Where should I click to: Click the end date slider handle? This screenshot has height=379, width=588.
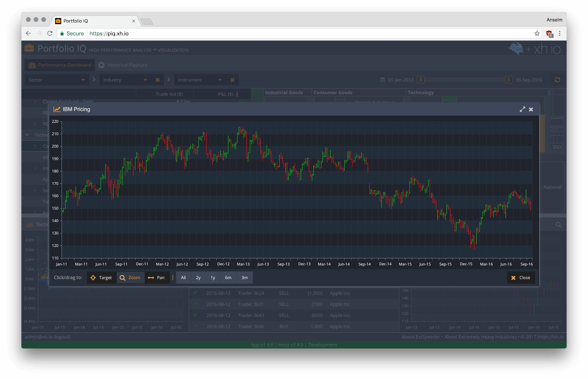click(x=508, y=80)
